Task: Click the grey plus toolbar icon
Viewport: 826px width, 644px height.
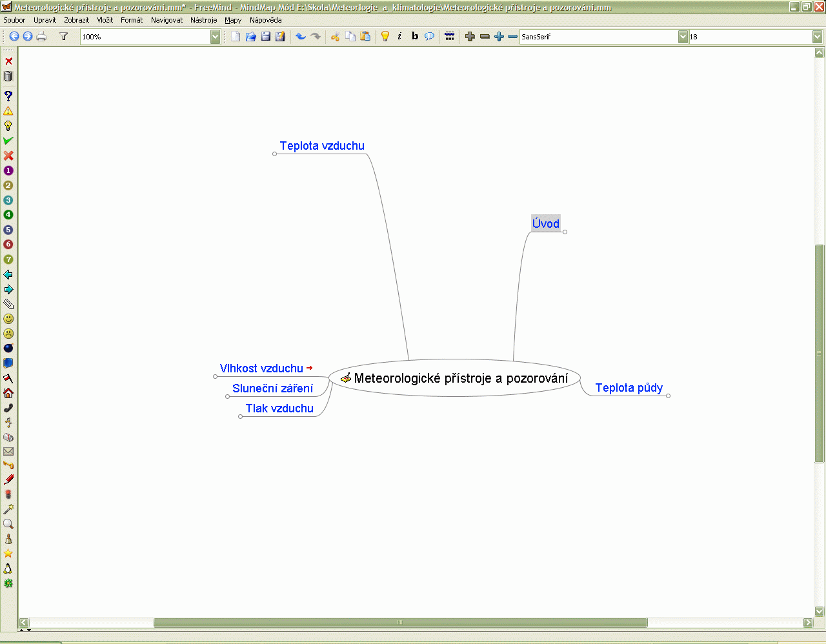Action: point(470,37)
